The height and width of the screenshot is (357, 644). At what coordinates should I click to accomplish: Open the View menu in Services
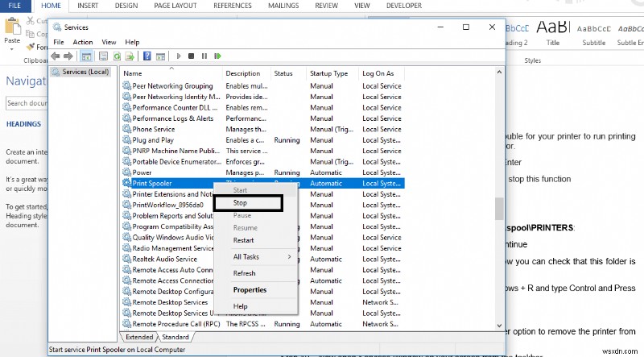109,42
